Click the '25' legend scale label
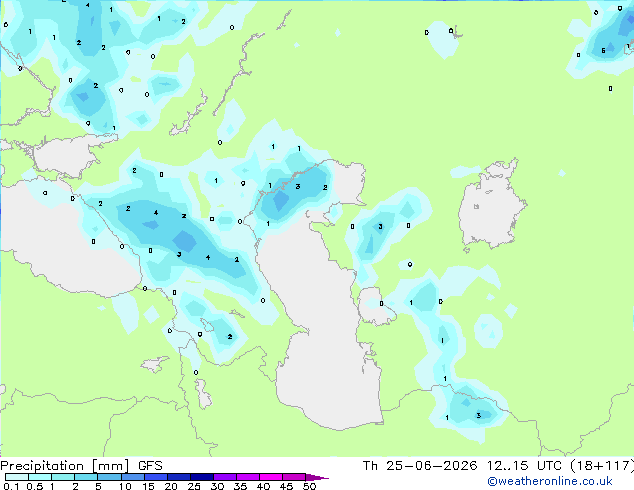Image resolution: width=634 pixels, height=490 pixels. pos(194,486)
